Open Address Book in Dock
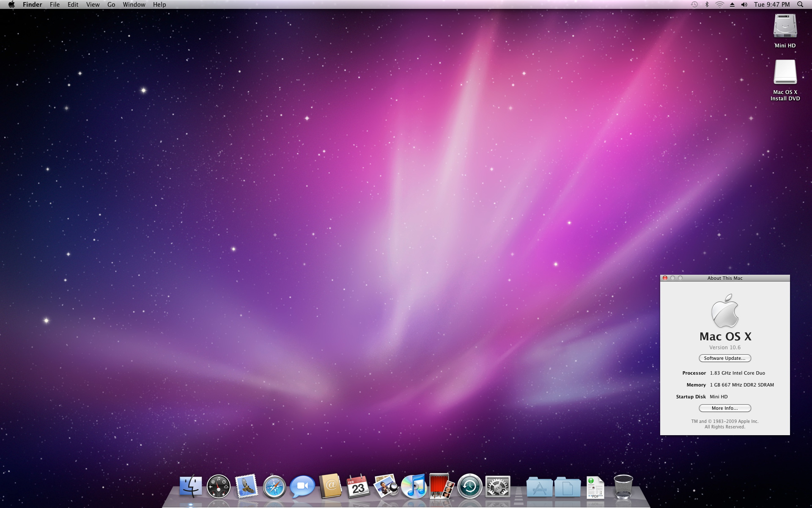The height and width of the screenshot is (508, 812). point(330,486)
